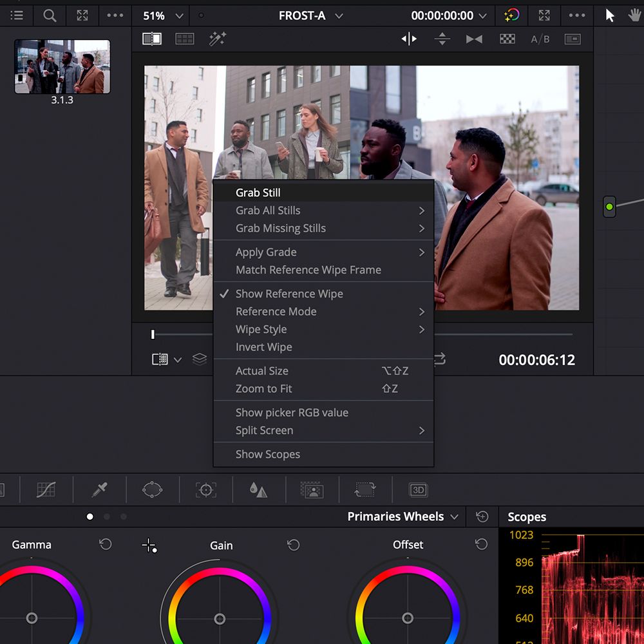Image resolution: width=644 pixels, height=644 pixels.
Task: Toggle the checkerboard background in viewer
Action: point(508,39)
